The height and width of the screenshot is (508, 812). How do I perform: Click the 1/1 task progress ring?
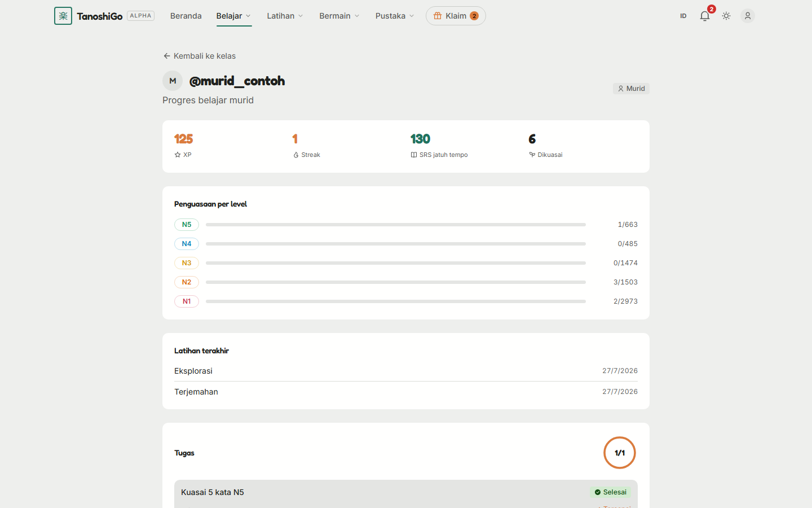pyautogui.click(x=620, y=453)
